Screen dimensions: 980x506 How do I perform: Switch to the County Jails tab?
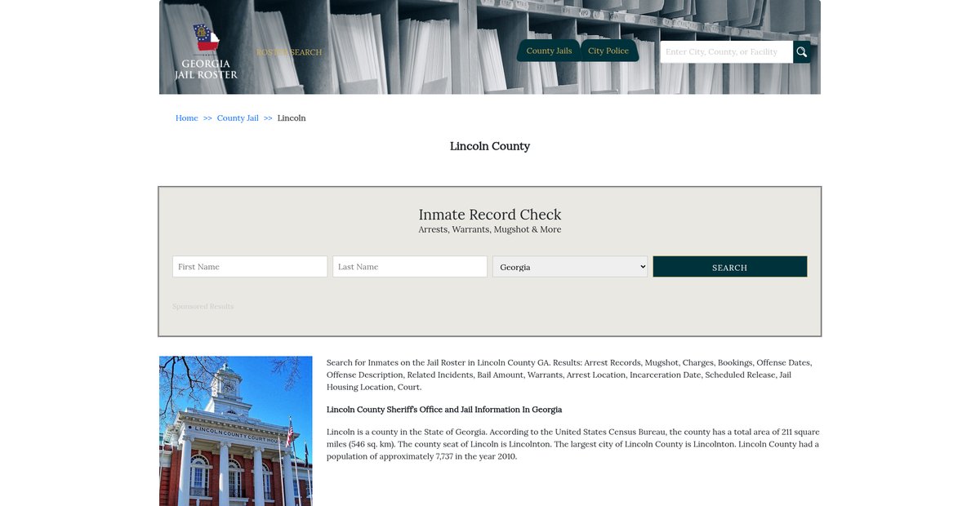pos(549,51)
